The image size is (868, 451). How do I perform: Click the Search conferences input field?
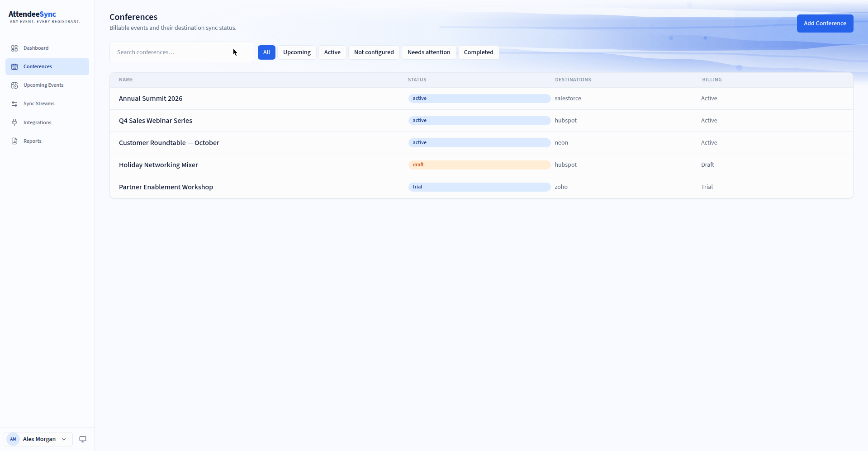[182, 52]
